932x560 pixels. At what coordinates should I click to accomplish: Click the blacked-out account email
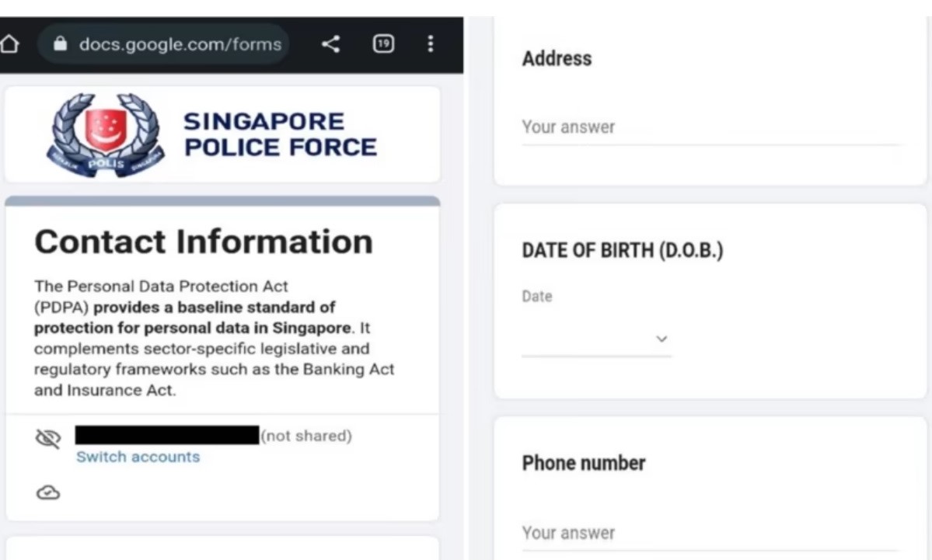click(x=167, y=435)
